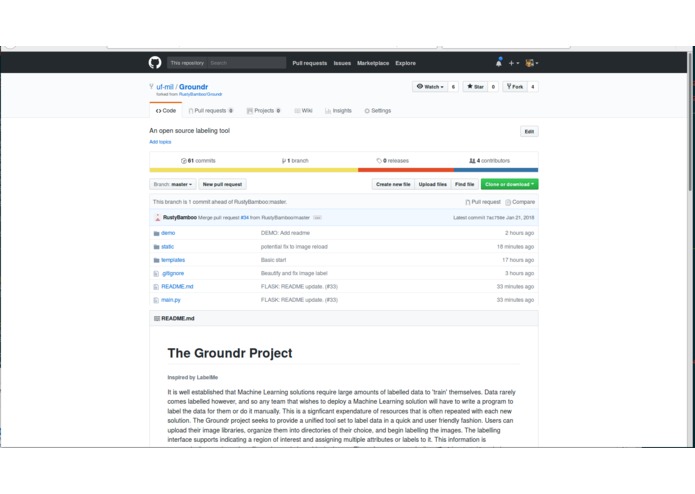Click the README.md panel header book icon
Viewport: 695px width, 494px height.
tap(156, 319)
